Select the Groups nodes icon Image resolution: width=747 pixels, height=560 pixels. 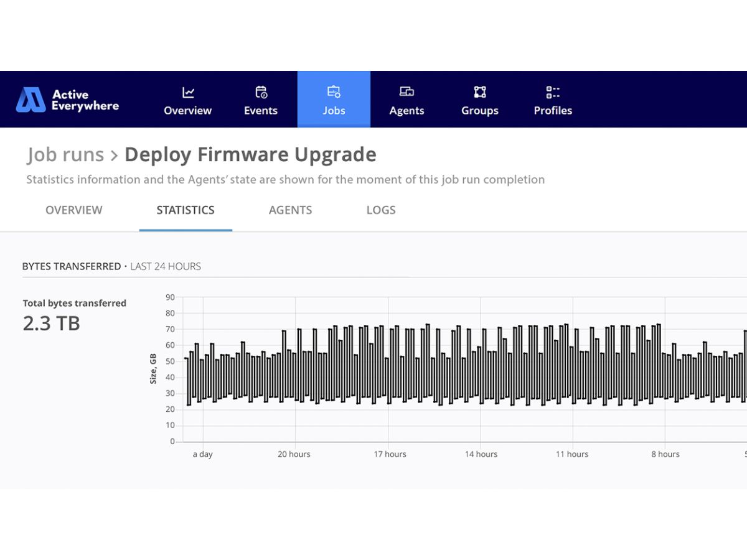(x=480, y=92)
